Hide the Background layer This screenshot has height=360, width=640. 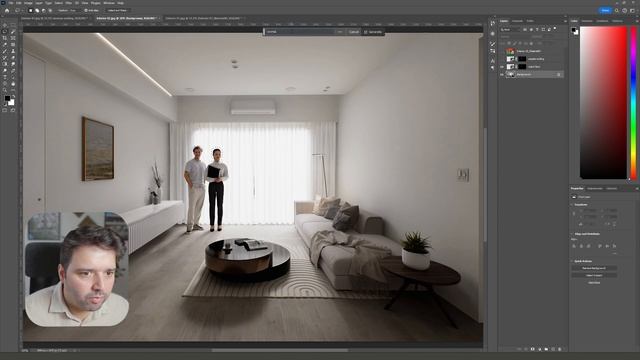(502, 74)
